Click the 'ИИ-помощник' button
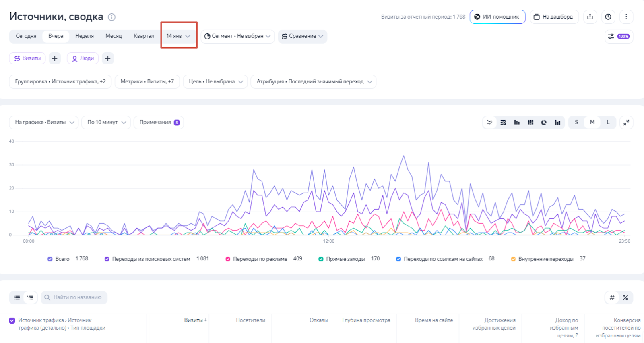644x343 pixels. coord(497,17)
